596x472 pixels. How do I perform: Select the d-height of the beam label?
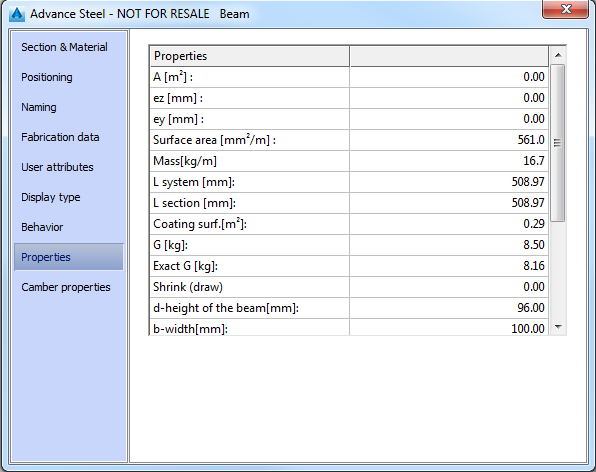coord(226,308)
